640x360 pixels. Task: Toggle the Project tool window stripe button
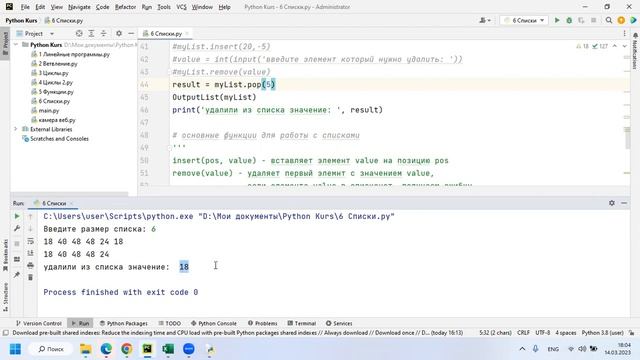tap(5, 44)
